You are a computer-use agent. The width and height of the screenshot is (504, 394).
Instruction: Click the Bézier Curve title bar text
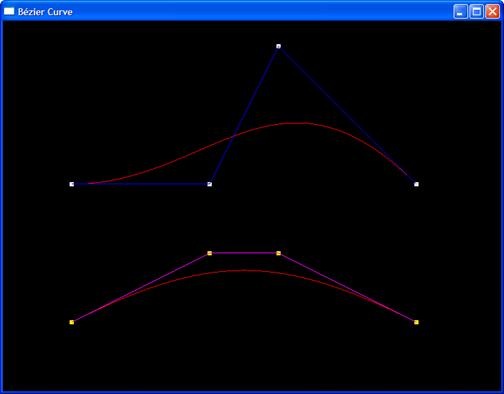tap(45, 12)
